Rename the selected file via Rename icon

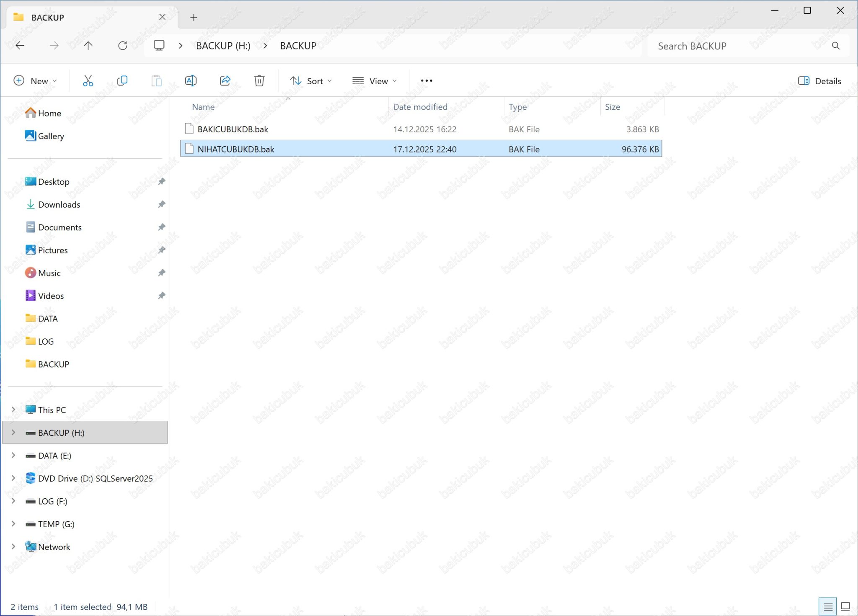(191, 80)
